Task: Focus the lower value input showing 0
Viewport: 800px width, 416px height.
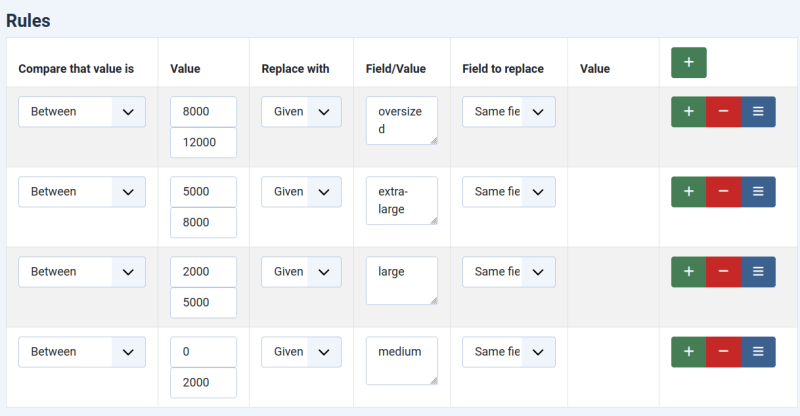Action: coord(203,352)
